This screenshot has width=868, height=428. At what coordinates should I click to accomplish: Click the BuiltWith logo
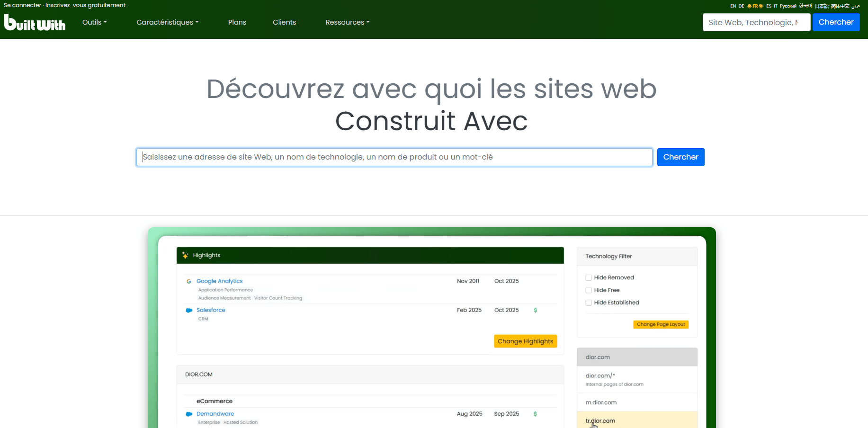coord(35,22)
